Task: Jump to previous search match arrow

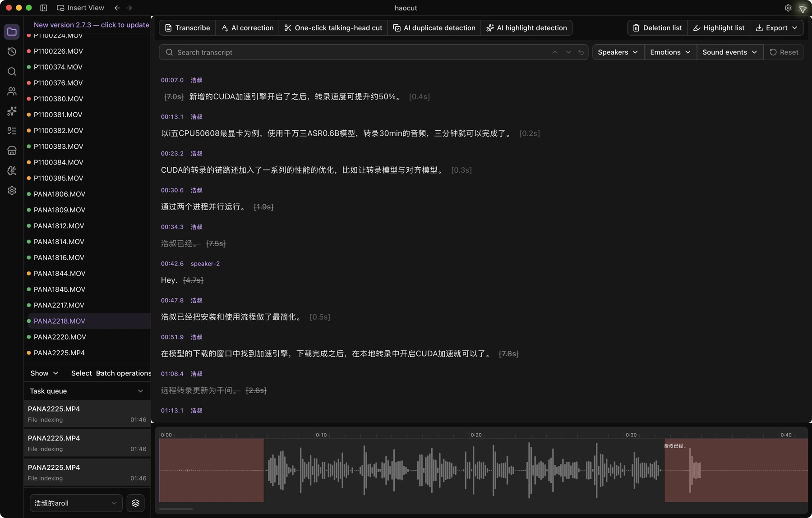Action: pyautogui.click(x=554, y=52)
